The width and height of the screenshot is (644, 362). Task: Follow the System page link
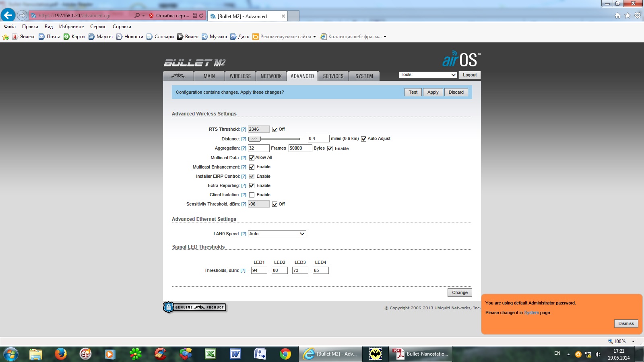[x=531, y=313]
